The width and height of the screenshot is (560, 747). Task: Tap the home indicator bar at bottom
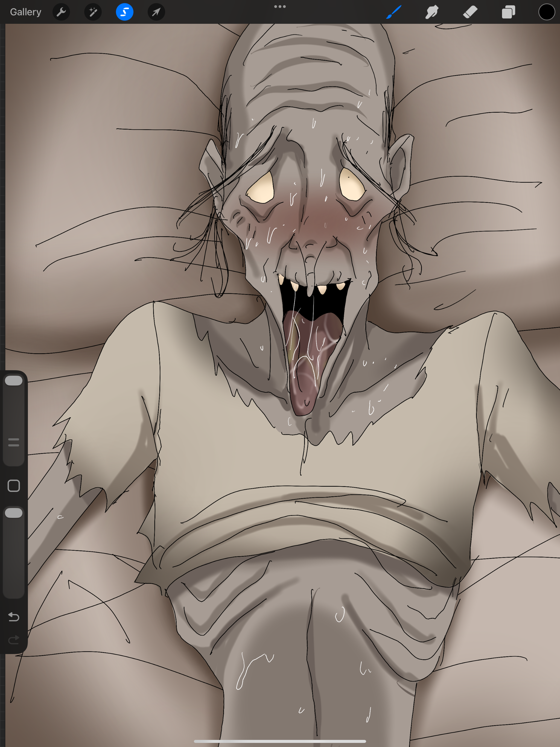point(280,741)
